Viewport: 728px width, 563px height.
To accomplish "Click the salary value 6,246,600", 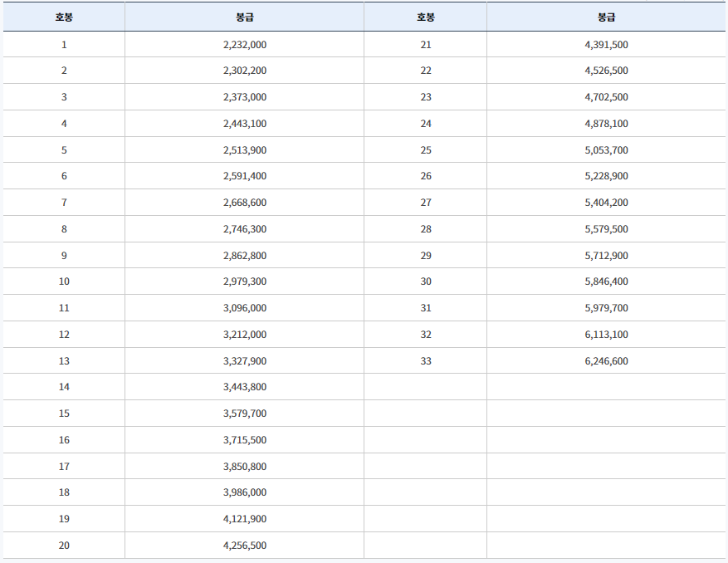I will click(606, 361).
